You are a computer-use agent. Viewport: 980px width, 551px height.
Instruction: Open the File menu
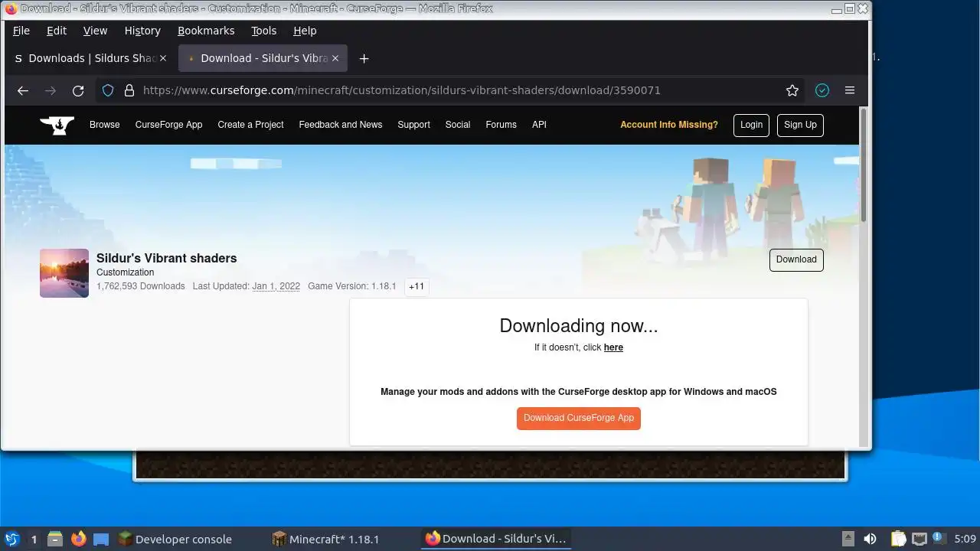21,31
